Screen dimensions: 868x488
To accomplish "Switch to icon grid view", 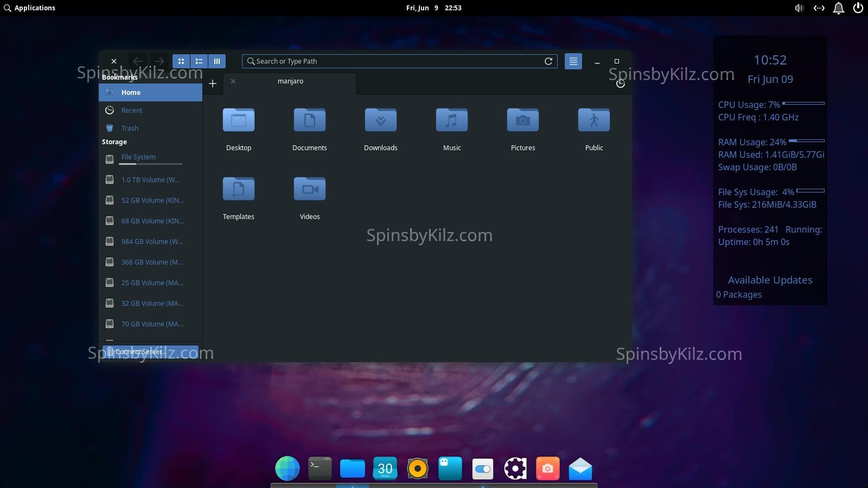I will coord(181,61).
